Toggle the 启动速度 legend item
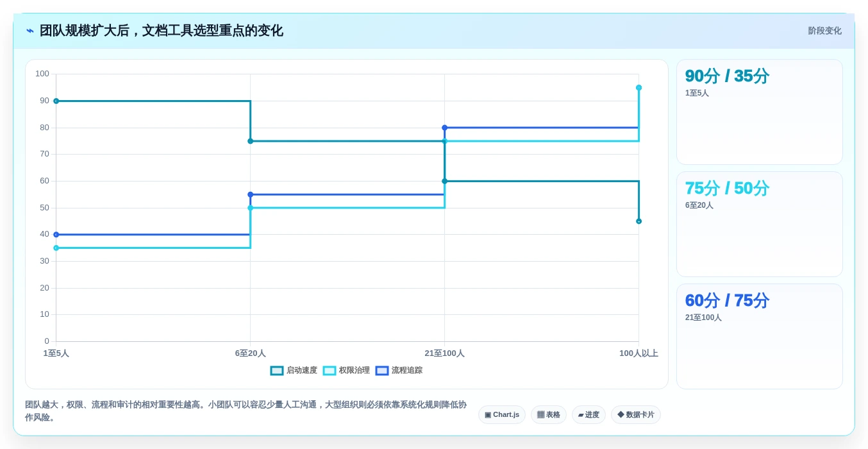868x449 pixels. pyautogui.click(x=294, y=371)
